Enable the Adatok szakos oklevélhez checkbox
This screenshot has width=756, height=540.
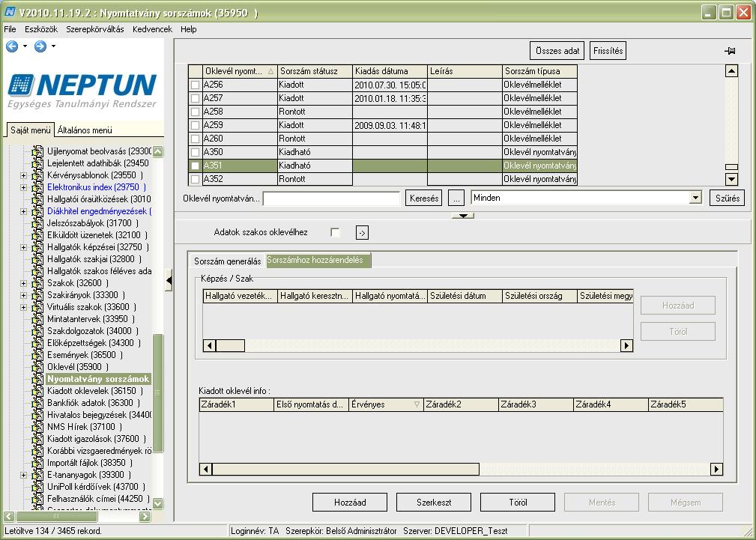point(335,232)
